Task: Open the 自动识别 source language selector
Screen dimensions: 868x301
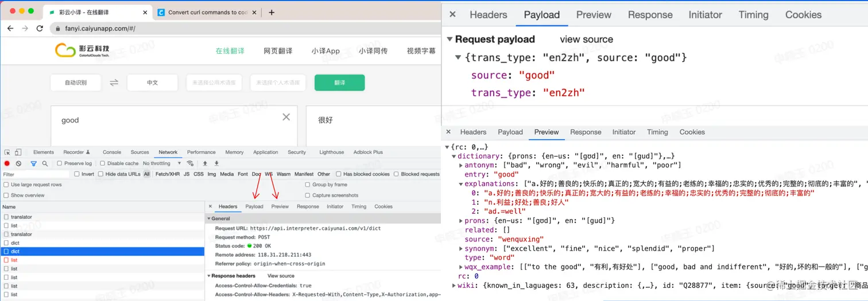Action: [x=76, y=83]
